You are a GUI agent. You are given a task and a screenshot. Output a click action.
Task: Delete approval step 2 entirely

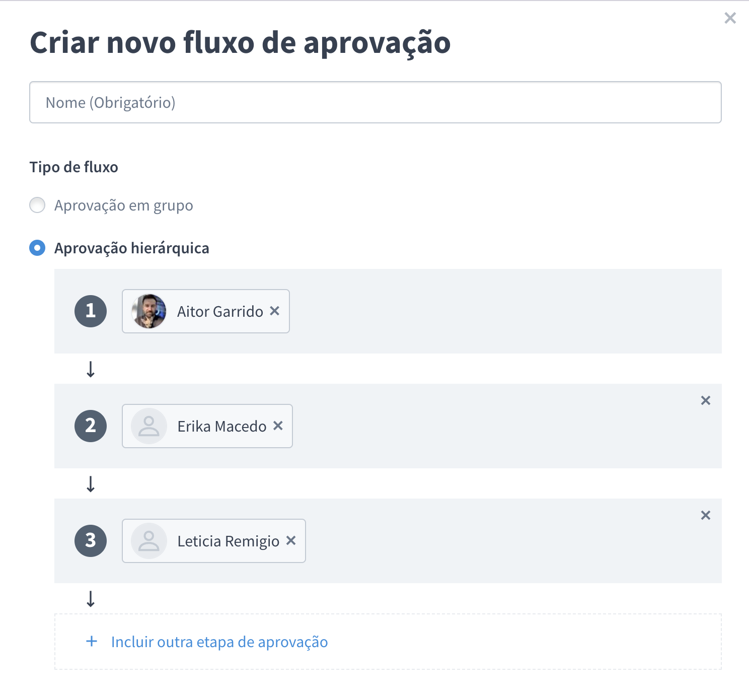[706, 400]
